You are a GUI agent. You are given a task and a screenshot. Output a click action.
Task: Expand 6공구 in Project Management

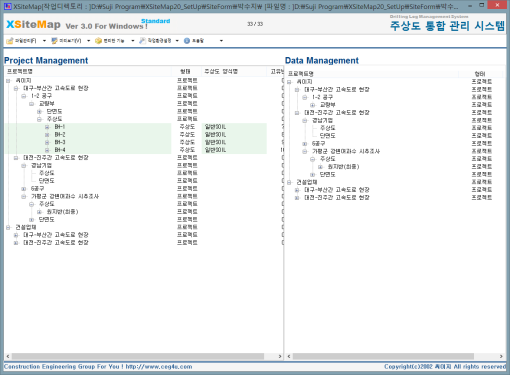pyautogui.click(x=24, y=189)
